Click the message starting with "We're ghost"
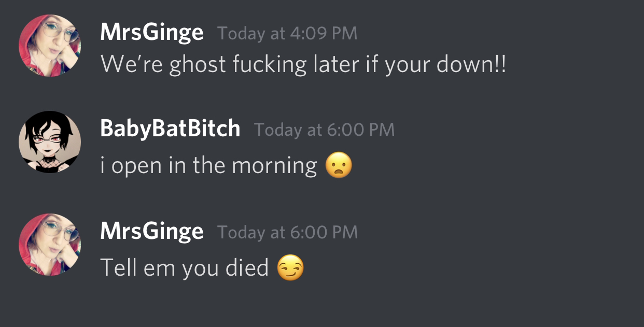 (x=302, y=65)
